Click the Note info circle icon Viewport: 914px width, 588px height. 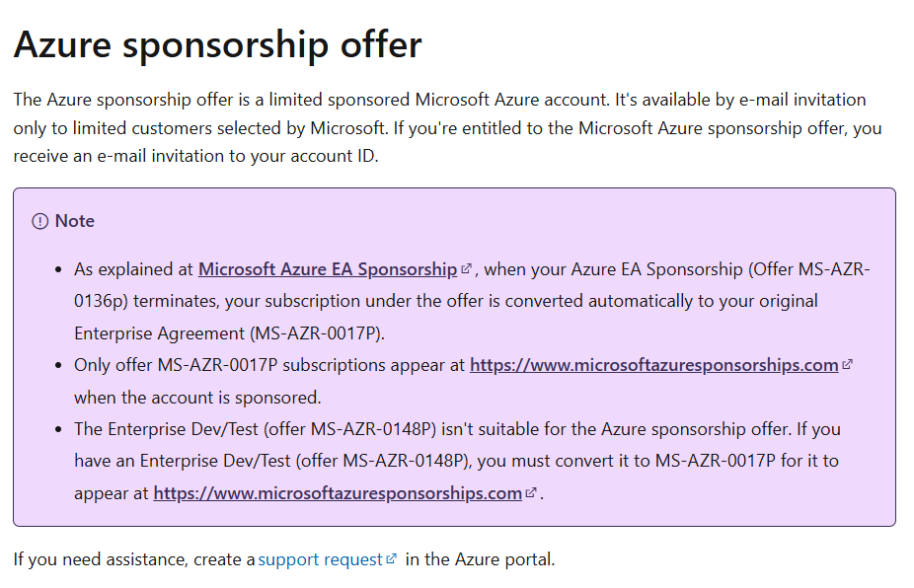tap(40, 221)
